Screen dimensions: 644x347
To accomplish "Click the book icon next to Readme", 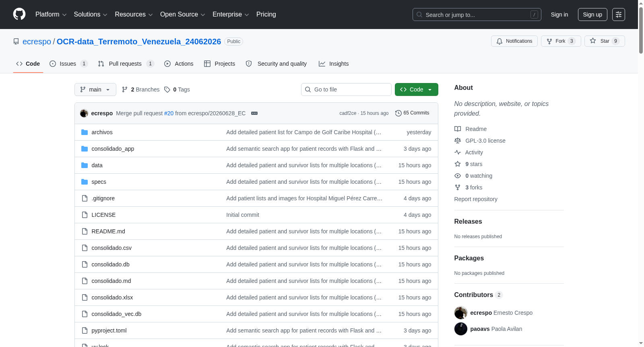I will [458, 129].
